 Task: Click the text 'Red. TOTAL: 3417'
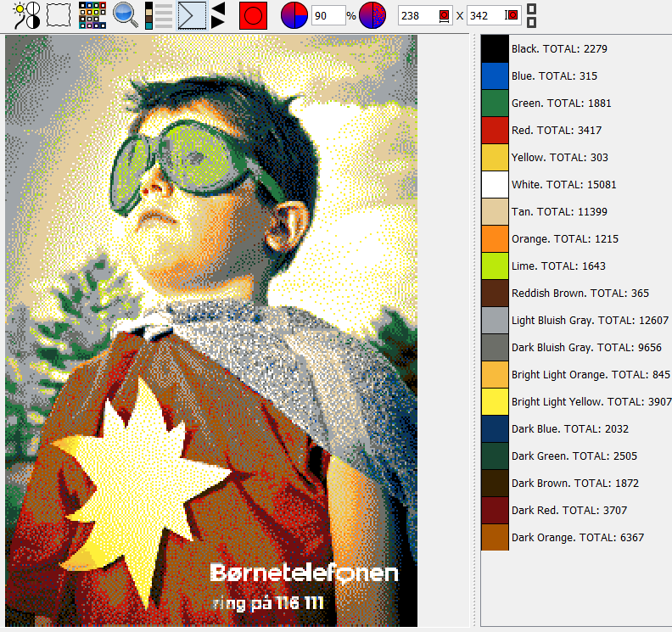557,131
